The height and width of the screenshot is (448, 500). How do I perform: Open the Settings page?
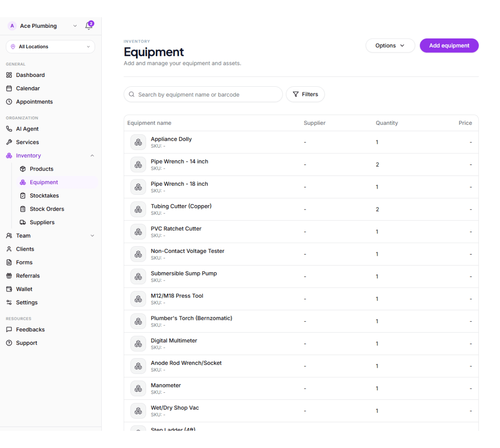pyautogui.click(x=27, y=303)
